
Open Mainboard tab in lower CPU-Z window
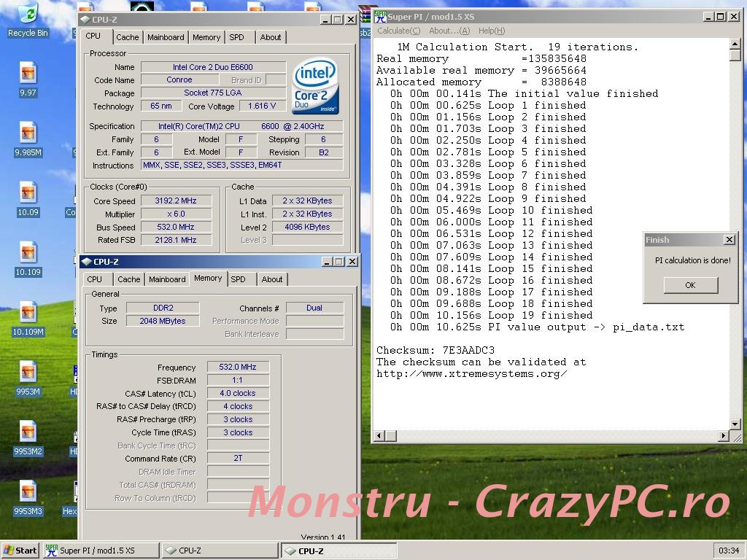pos(167,279)
